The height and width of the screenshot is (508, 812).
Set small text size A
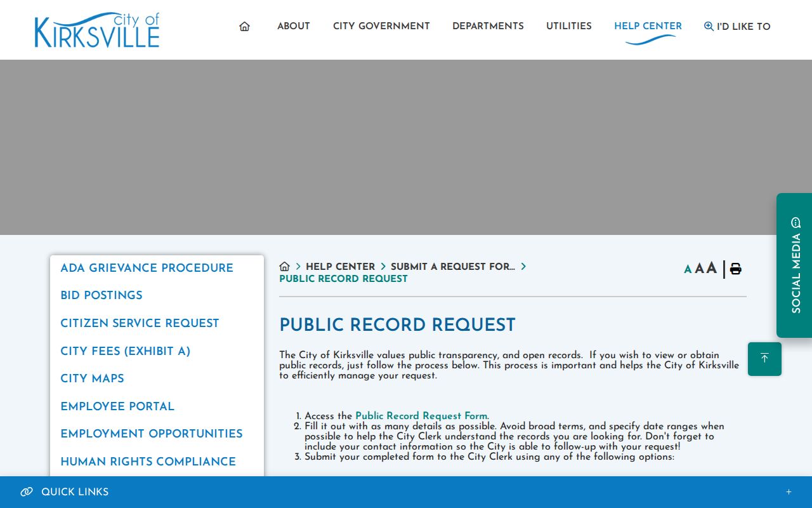click(688, 269)
